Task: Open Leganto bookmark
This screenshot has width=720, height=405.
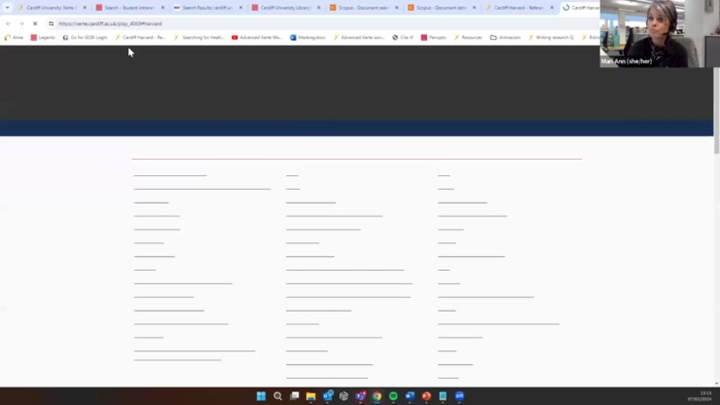Action: pyautogui.click(x=43, y=37)
